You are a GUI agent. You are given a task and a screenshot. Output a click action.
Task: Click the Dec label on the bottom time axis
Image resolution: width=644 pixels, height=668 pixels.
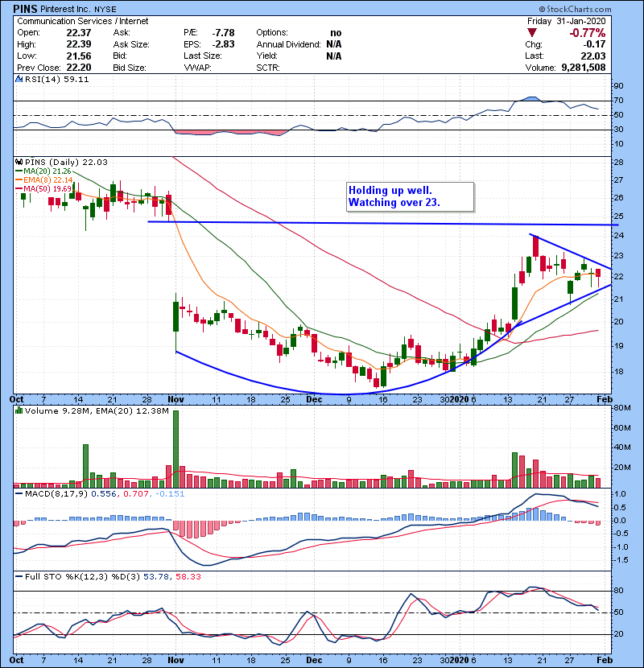click(314, 660)
